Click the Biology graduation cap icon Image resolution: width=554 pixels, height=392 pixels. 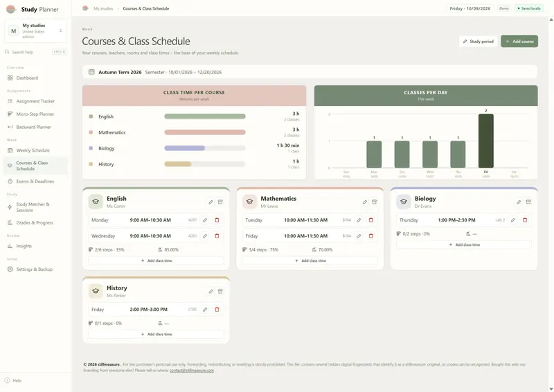404,202
